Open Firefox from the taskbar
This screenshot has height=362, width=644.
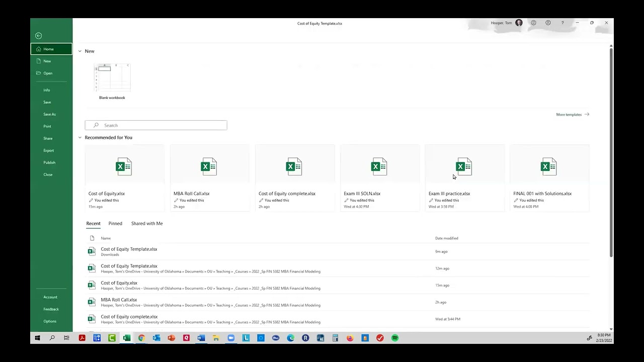pos(350,338)
